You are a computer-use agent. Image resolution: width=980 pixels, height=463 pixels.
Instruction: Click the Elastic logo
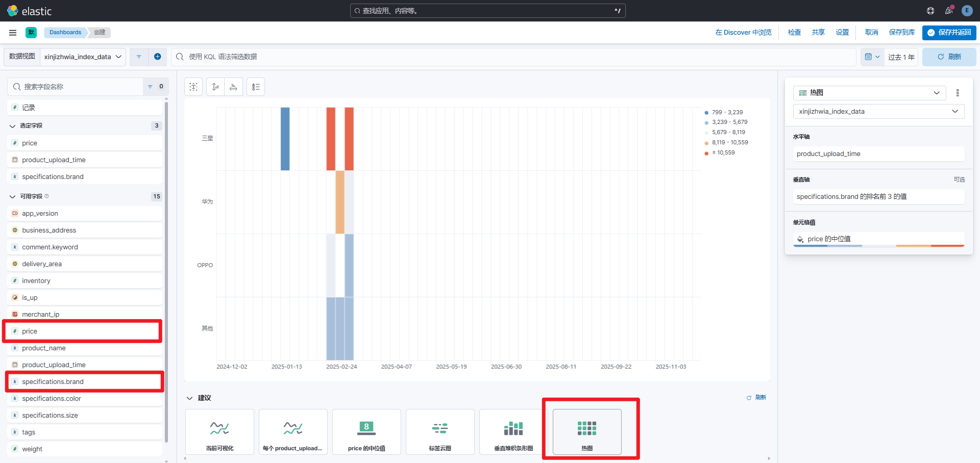(29, 11)
